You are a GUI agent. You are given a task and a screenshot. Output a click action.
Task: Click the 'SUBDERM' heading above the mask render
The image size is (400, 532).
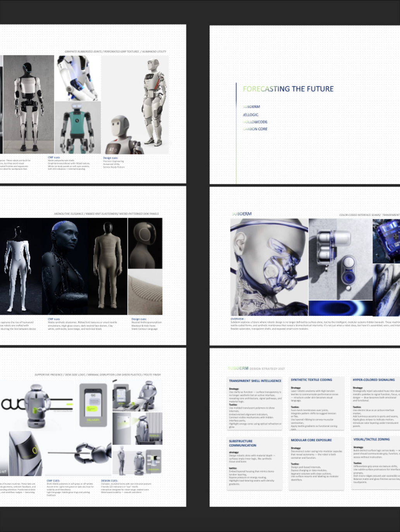(241, 214)
